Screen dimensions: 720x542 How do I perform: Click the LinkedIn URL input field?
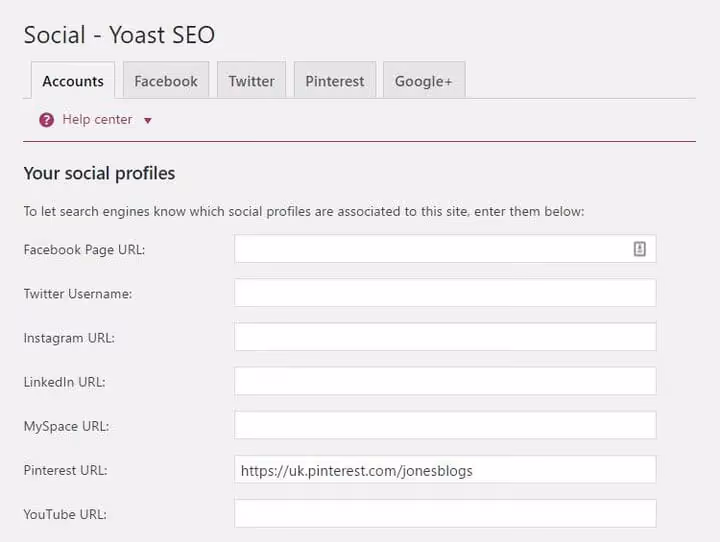pyautogui.click(x=445, y=381)
